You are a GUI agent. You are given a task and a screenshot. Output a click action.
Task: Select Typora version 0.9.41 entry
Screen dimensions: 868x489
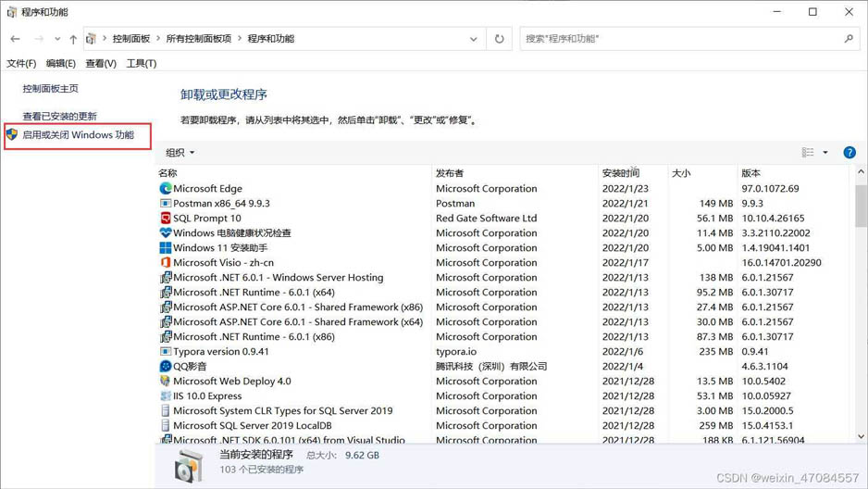(x=221, y=351)
